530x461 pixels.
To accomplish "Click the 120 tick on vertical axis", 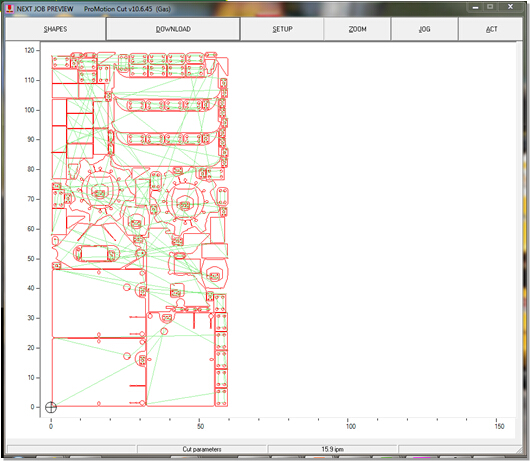I will (x=29, y=50).
